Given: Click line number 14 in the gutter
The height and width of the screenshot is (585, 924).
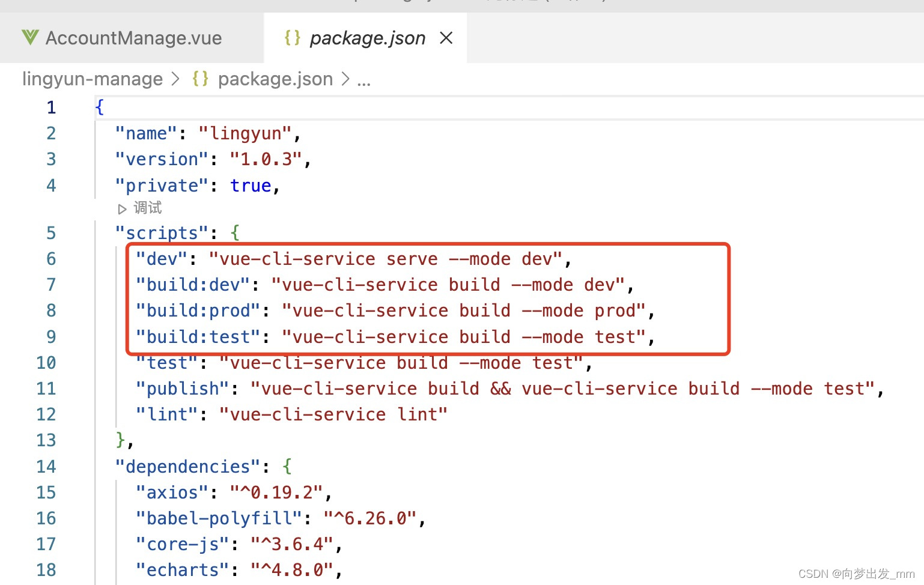Looking at the screenshot, I should coord(46,467).
